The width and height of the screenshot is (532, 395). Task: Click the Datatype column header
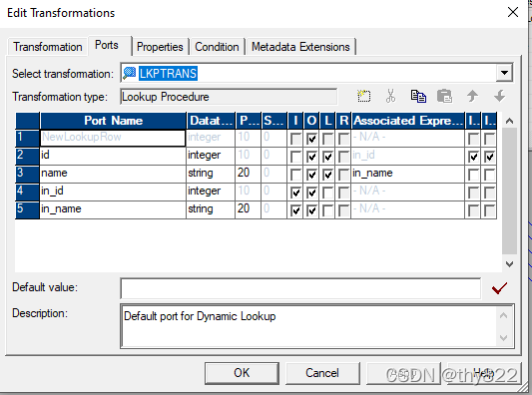pos(211,121)
